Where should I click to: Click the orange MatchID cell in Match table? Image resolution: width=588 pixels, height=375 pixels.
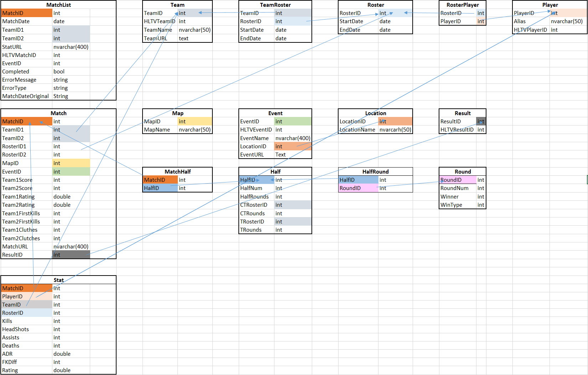point(27,122)
